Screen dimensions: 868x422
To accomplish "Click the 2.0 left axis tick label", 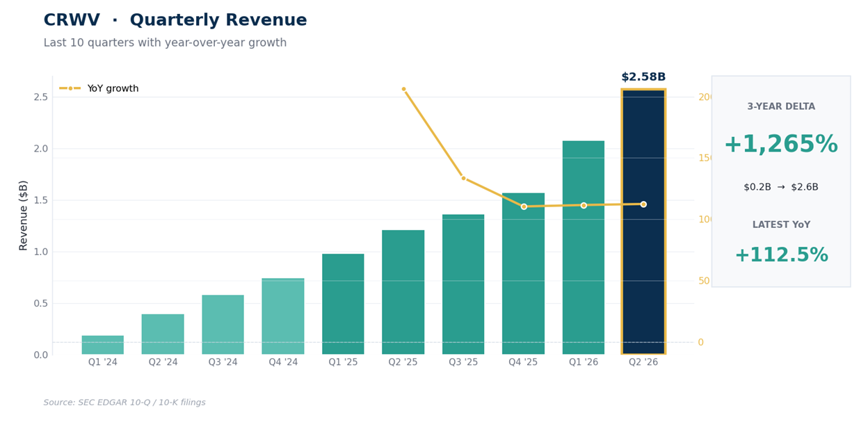I will [40, 148].
